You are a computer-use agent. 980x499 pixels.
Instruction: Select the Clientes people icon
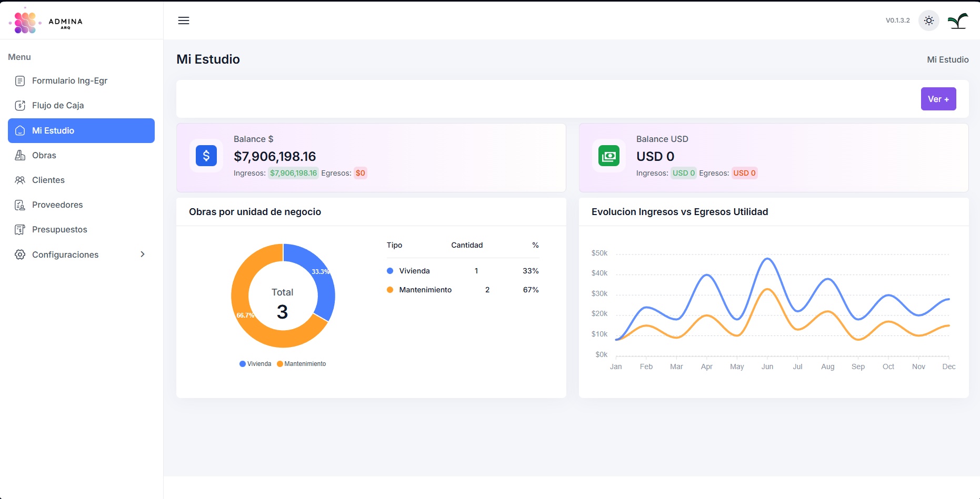20,180
